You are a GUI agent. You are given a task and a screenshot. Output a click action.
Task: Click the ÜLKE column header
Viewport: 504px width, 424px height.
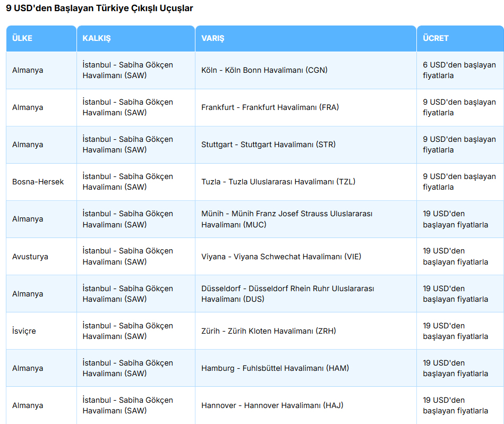click(x=22, y=38)
